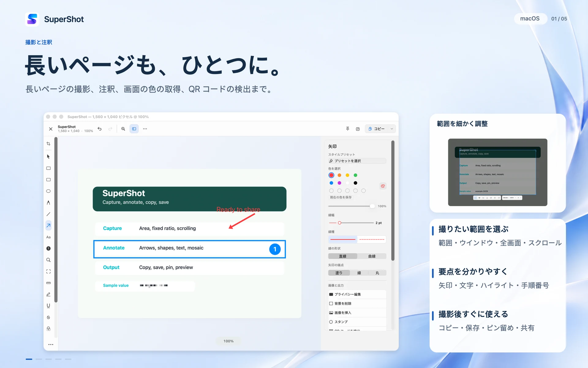Choose the orange color swatch

point(339,175)
